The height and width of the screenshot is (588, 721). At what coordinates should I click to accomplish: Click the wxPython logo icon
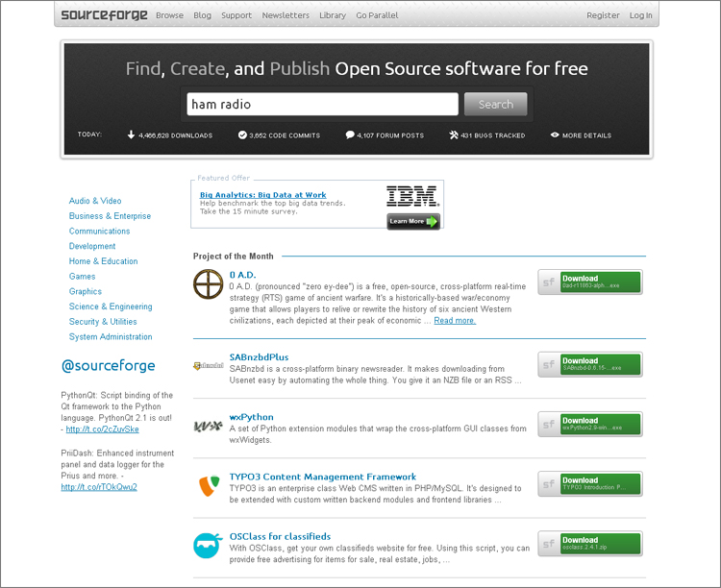pyautogui.click(x=208, y=426)
